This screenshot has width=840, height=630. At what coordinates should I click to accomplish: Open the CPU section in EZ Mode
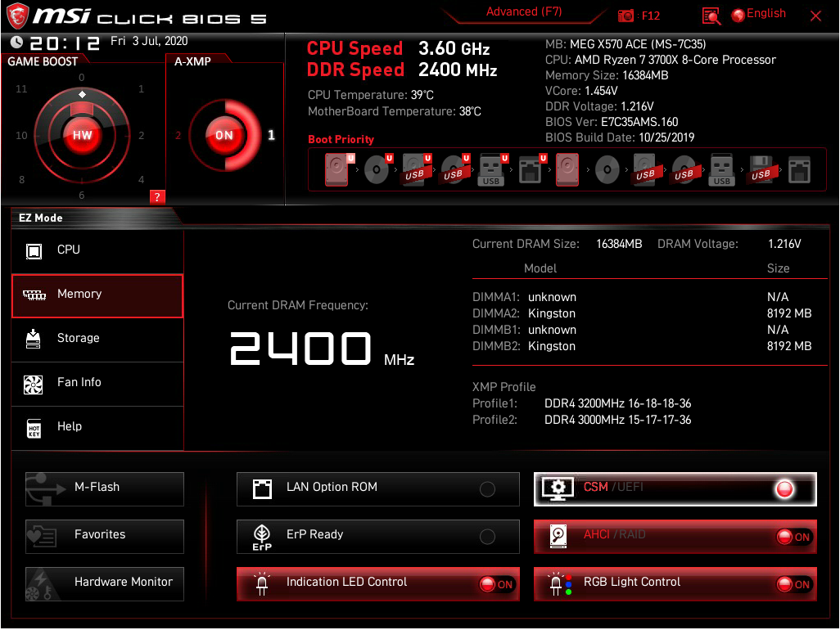click(97, 250)
